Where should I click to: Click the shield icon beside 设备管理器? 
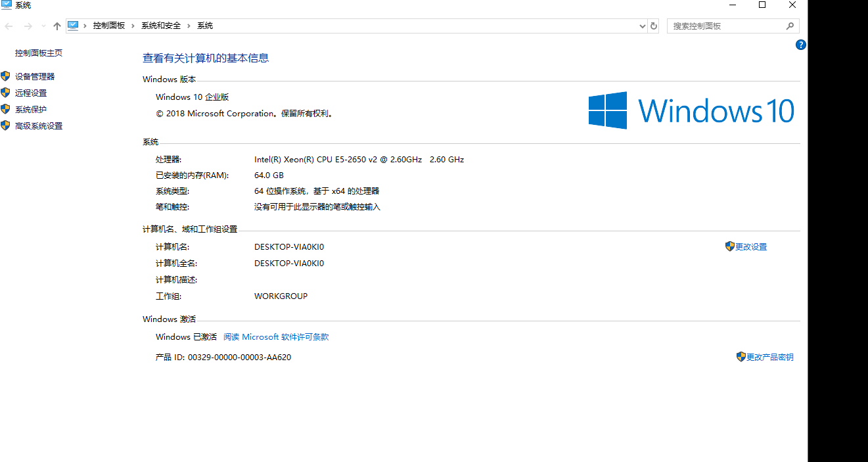[6, 76]
